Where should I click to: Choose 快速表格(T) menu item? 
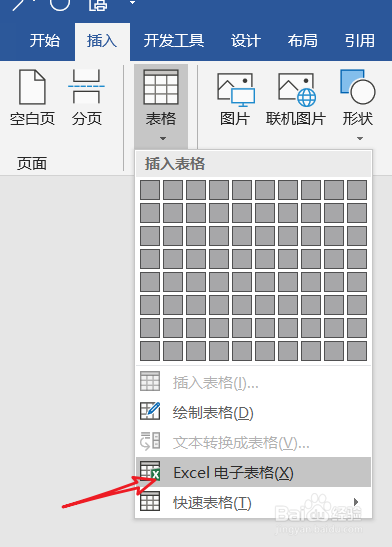pyautogui.click(x=253, y=502)
